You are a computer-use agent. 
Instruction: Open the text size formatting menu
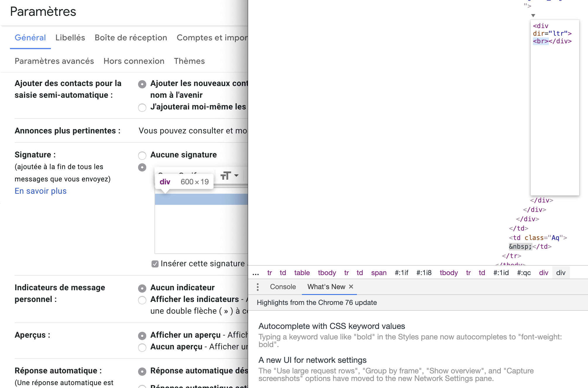click(x=229, y=176)
